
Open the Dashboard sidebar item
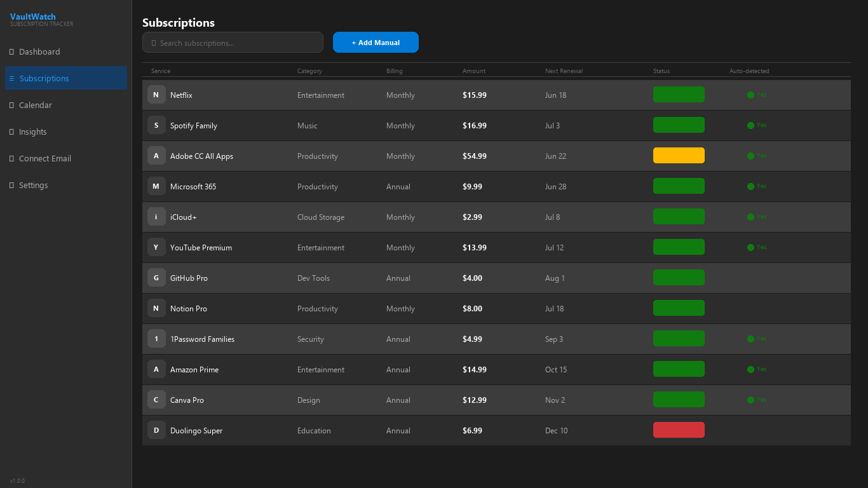click(x=66, y=51)
